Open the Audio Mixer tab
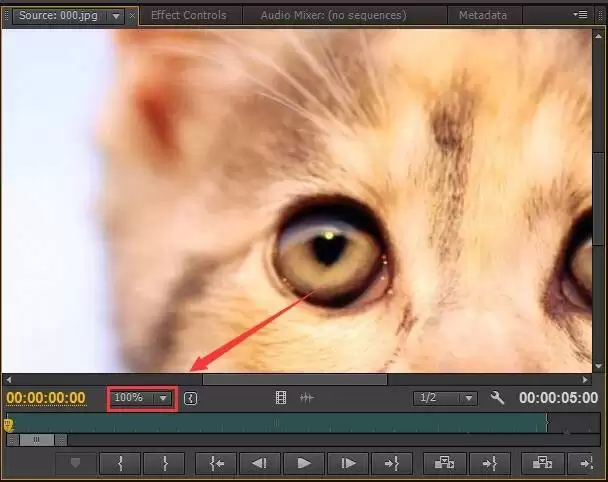608x482 pixels. [331, 16]
